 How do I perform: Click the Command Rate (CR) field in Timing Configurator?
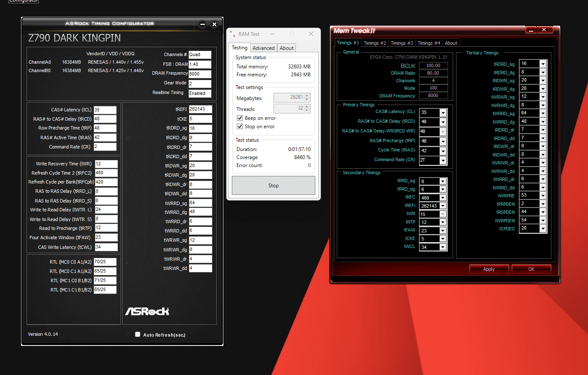[105, 147]
